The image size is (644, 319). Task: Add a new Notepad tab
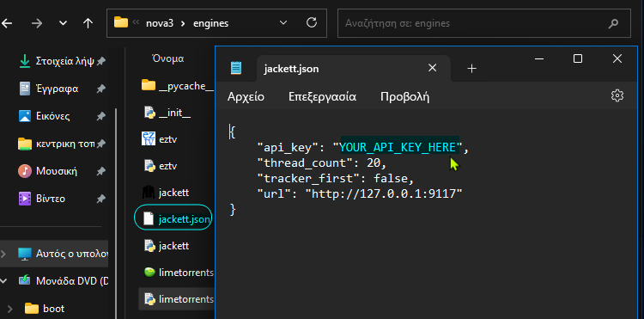(472, 69)
